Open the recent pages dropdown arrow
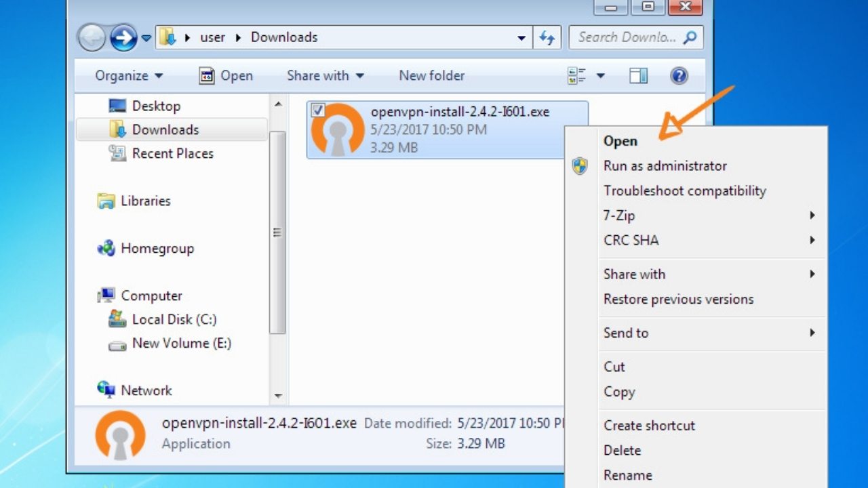This screenshot has height=488, width=868. 146,39
